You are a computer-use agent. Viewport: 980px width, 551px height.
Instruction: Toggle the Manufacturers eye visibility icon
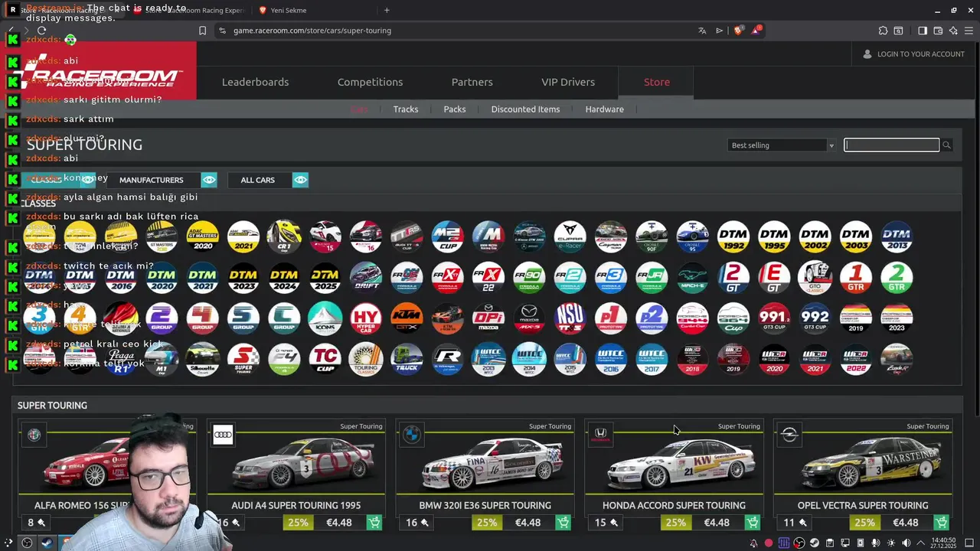click(x=209, y=180)
